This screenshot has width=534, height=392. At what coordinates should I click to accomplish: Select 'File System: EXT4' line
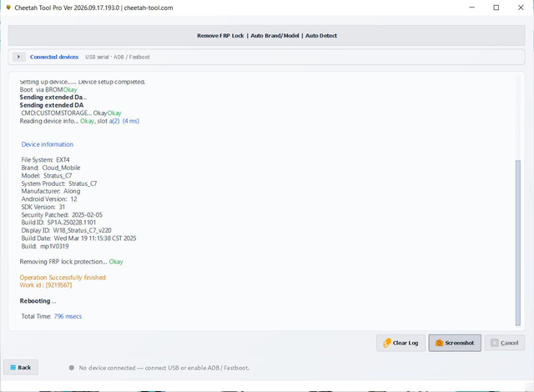coord(45,159)
